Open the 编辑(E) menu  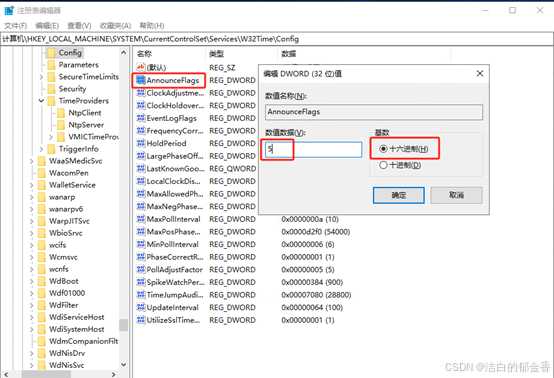click(x=47, y=26)
